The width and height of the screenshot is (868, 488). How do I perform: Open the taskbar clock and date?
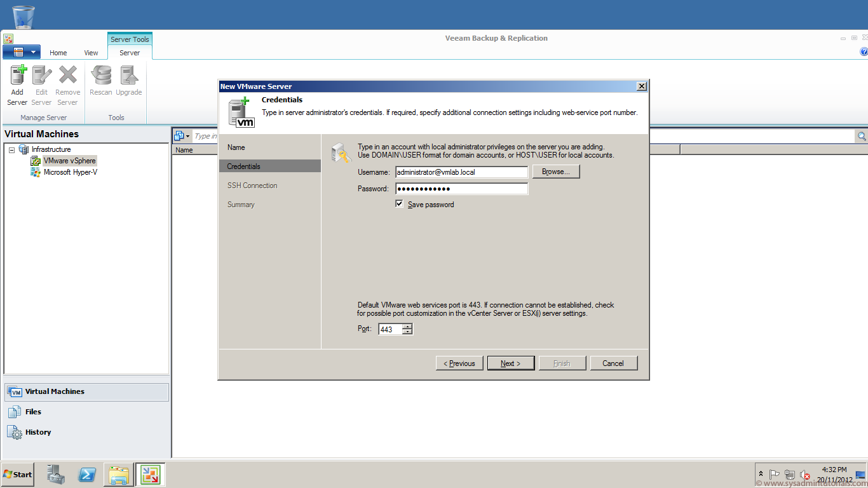834,475
